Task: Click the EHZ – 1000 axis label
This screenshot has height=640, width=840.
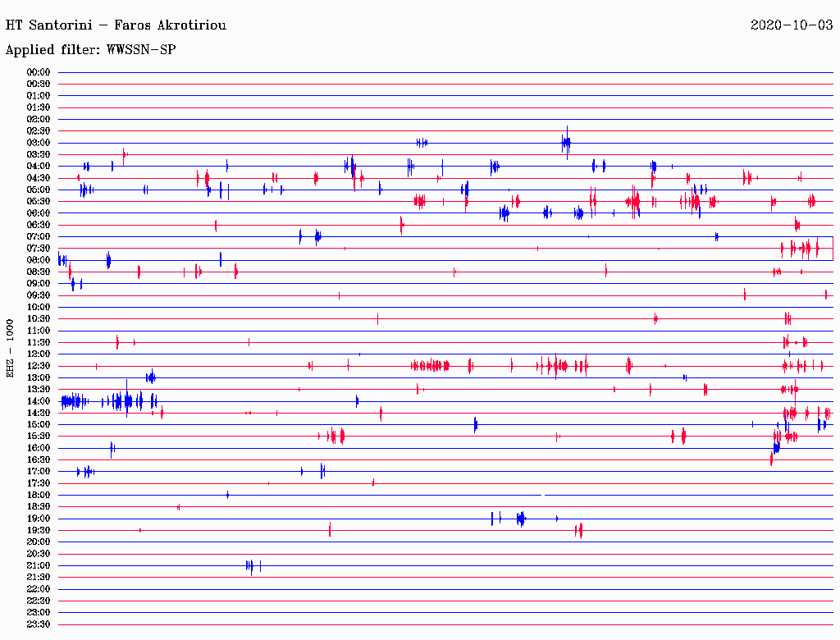Action: pos(10,349)
